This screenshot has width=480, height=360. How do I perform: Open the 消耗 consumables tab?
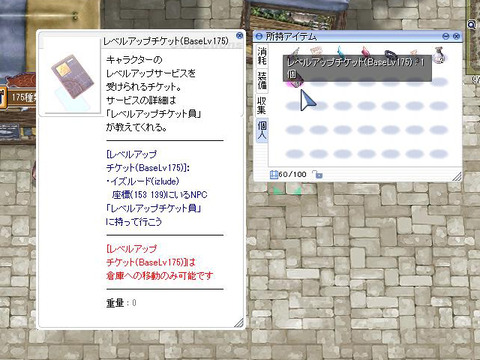coord(262,56)
